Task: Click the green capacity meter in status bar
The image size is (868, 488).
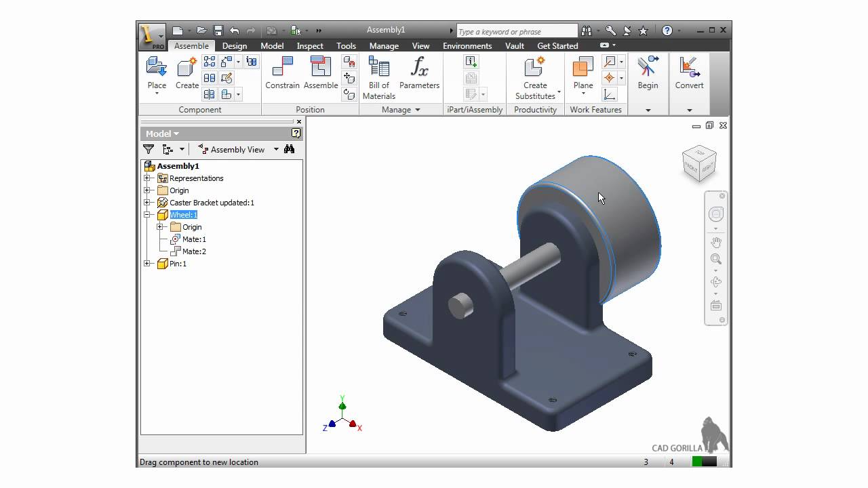Action: pyautogui.click(x=704, y=462)
